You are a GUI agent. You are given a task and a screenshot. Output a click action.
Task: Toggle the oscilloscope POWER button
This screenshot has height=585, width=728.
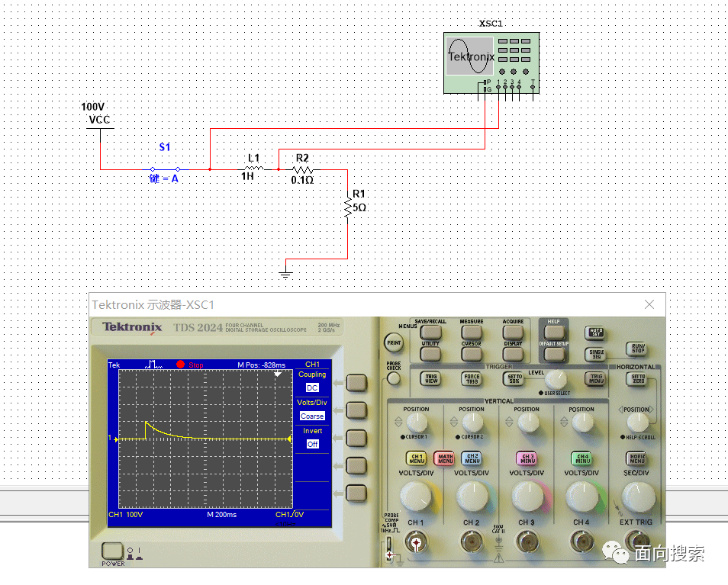coord(112,551)
